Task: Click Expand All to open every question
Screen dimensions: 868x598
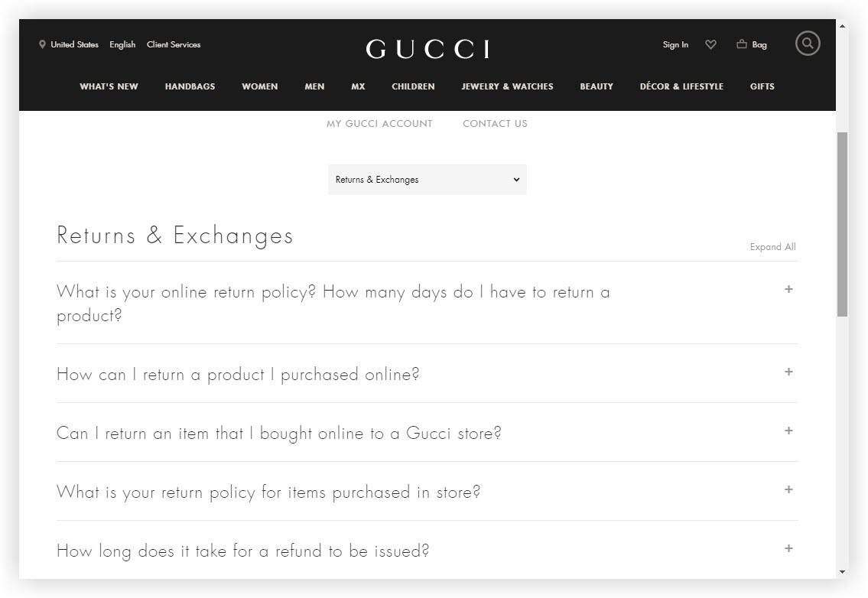Action: pos(772,246)
